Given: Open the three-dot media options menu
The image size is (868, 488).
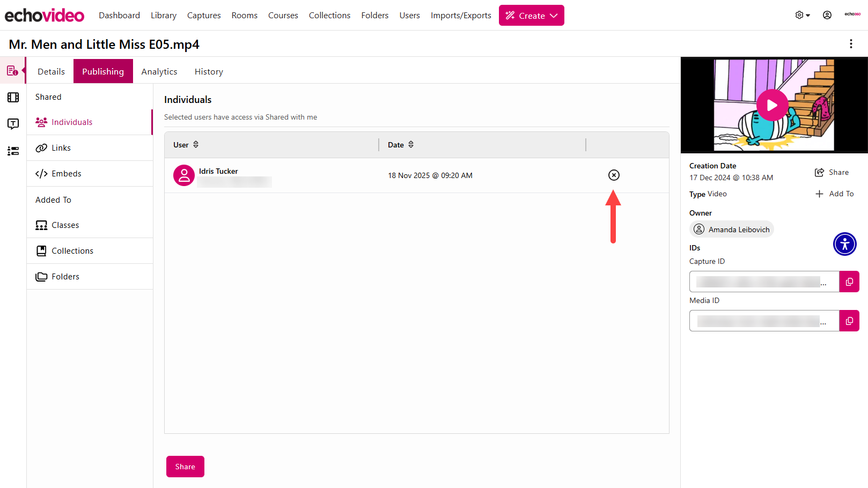Looking at the screenshot, I should [851, 44].
